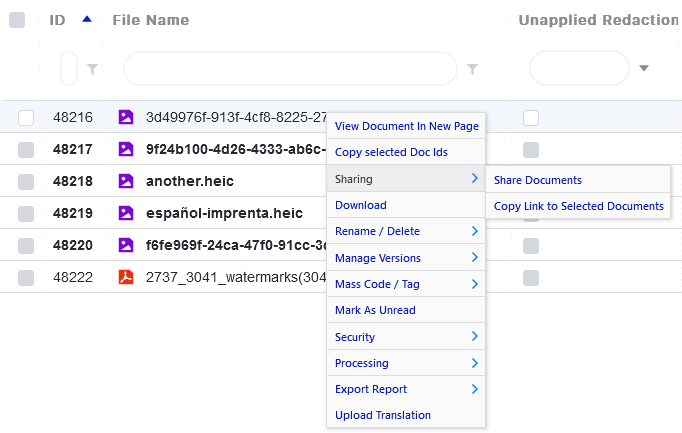682x433 pixels.
Task: Check the row checkbox for document 48217
Action: pyautogui.click(x=26, y=150)
